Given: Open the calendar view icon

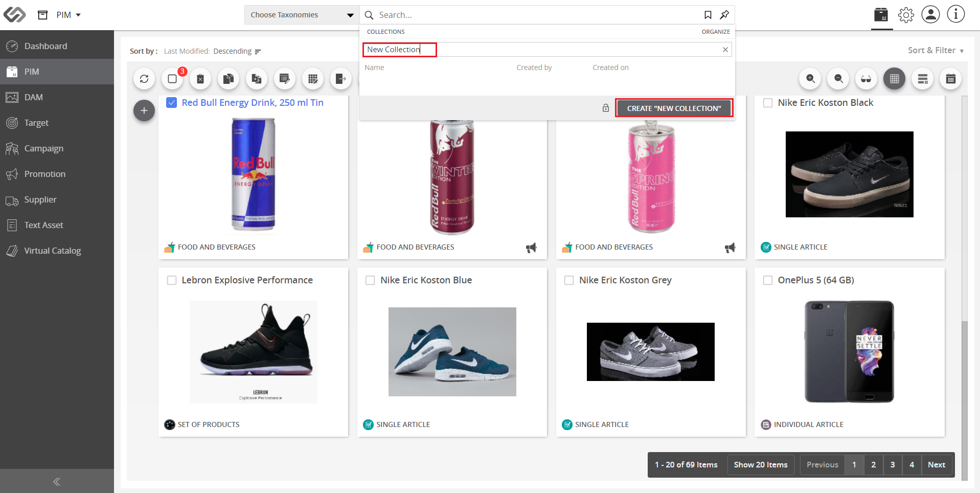Looking at the screenshot, I should pyautogui.click(x=951, y=79).
